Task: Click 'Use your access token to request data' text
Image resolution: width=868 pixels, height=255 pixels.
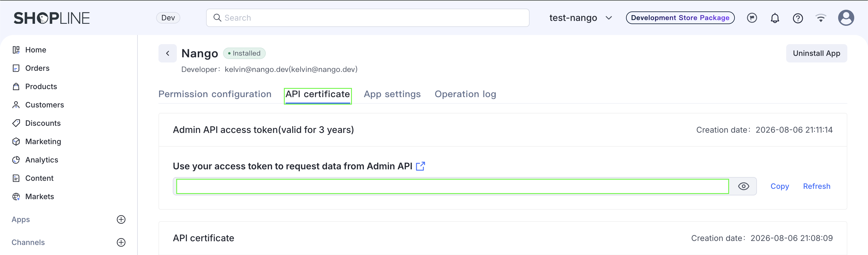Action: pos(292,166)
